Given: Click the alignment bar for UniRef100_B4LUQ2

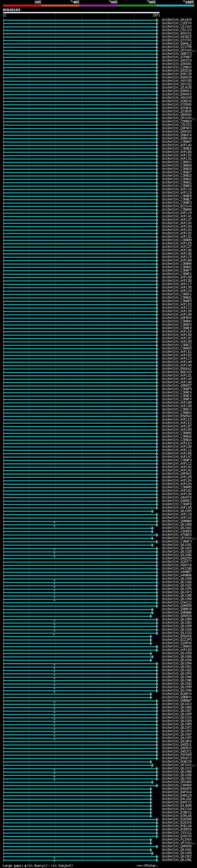Looking at the screenshot, I should (x=78, y=799).
